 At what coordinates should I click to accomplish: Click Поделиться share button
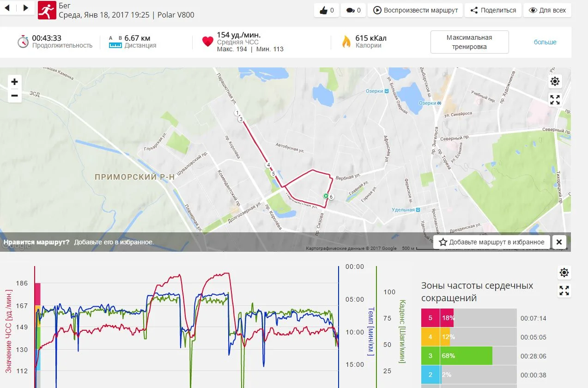coord(493,10)
